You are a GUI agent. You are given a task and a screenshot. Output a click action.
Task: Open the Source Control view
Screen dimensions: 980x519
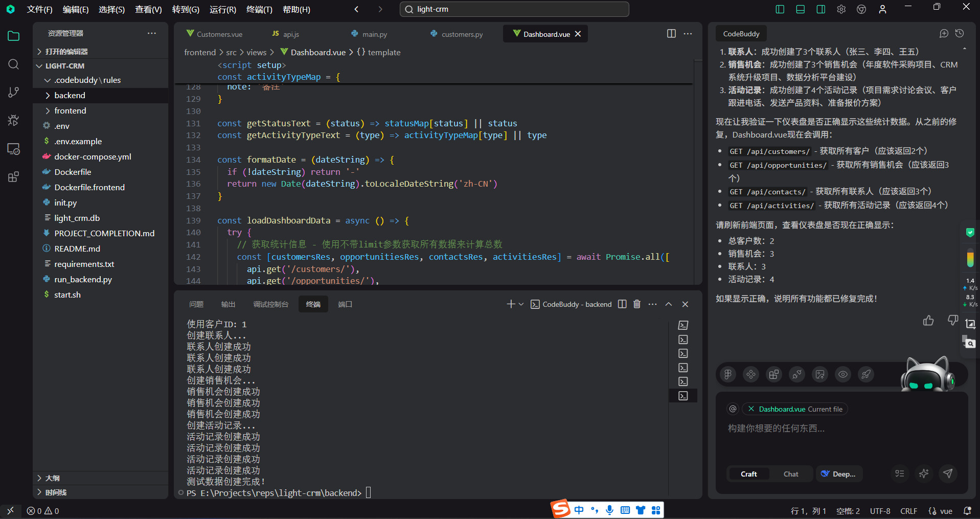coord(14,92)
